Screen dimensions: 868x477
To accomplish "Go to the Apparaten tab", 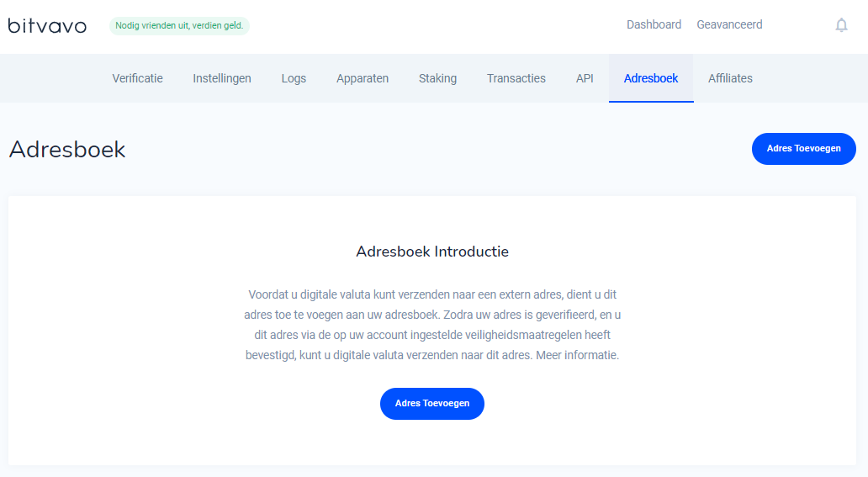I will tap(363, 78).
